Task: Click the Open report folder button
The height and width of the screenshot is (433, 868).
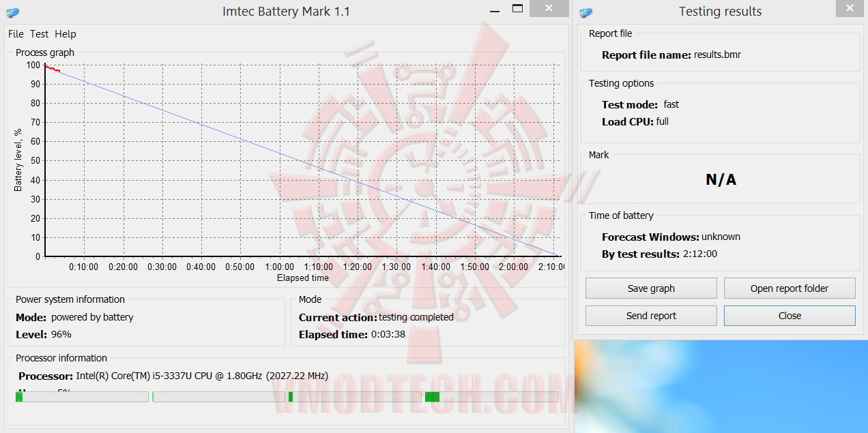Action: (790, 288)
